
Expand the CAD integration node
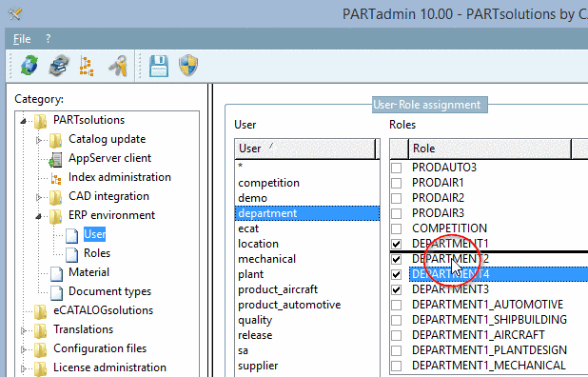click(39, 197)
